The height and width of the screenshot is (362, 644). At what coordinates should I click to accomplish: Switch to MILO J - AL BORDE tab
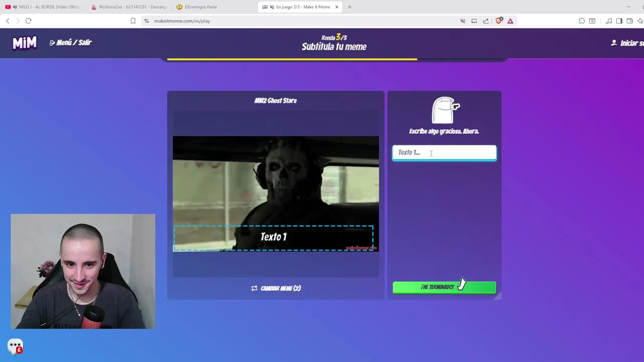pyautogui.click(x=43, y=7)
